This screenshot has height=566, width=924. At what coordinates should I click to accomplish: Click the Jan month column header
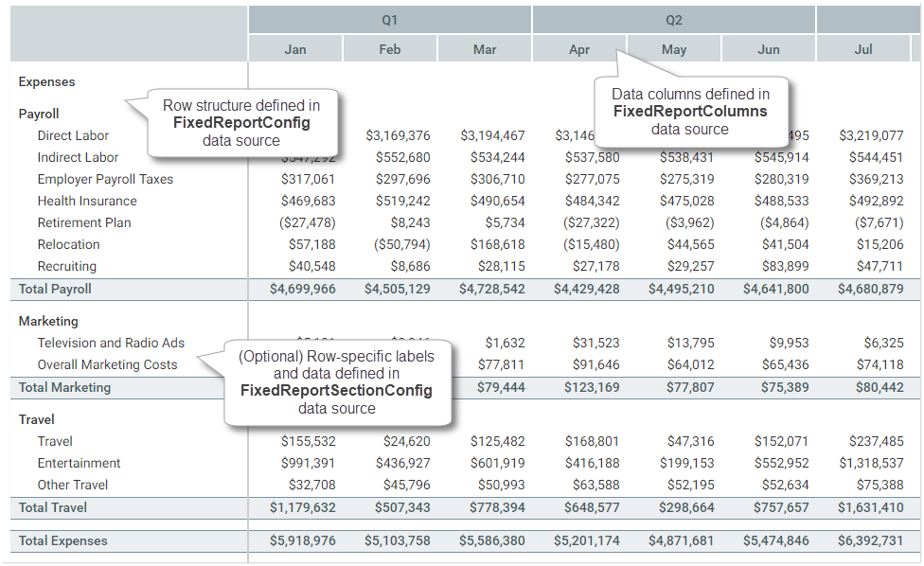(295, 49)
